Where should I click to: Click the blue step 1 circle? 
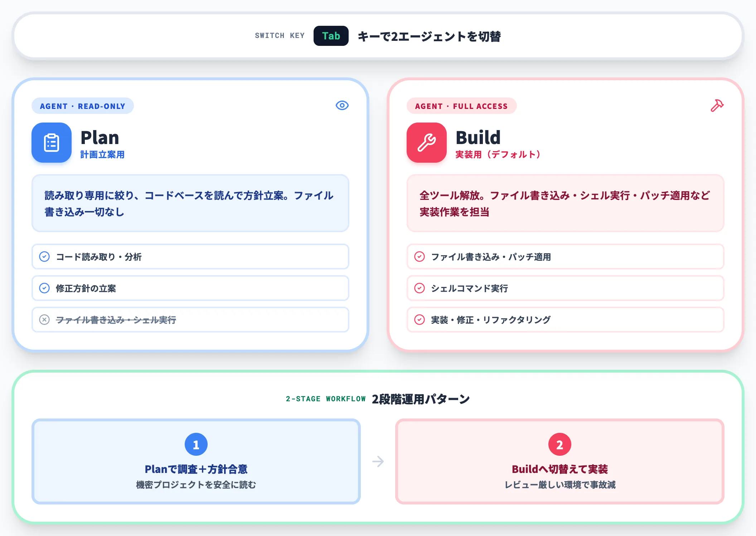(x=196, y=444)
